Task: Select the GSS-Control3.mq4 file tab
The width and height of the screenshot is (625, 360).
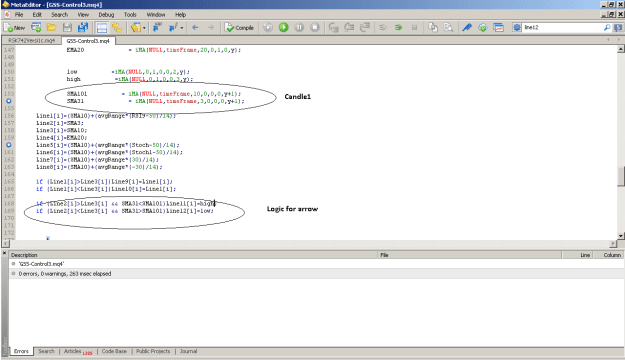Action: coord(88,41)
